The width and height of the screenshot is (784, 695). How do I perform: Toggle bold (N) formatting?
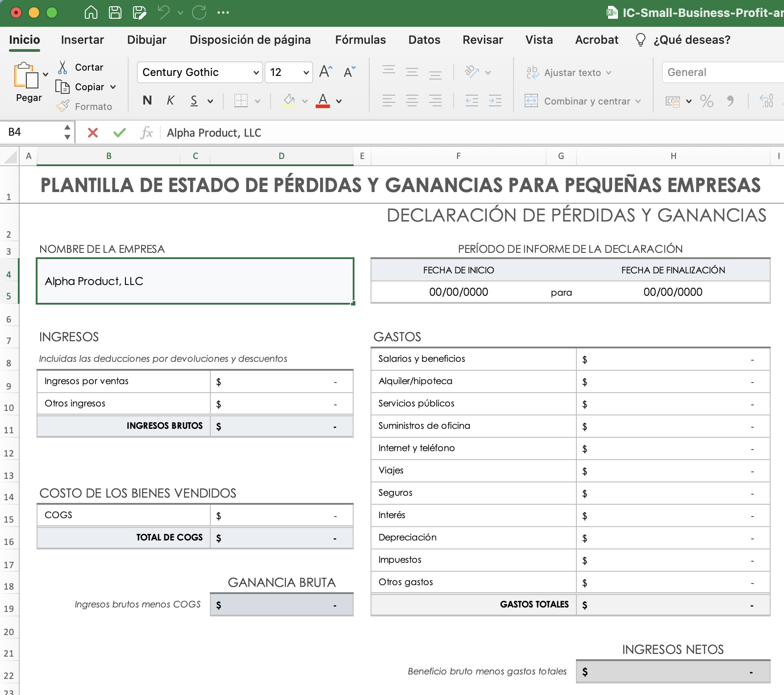147,100
